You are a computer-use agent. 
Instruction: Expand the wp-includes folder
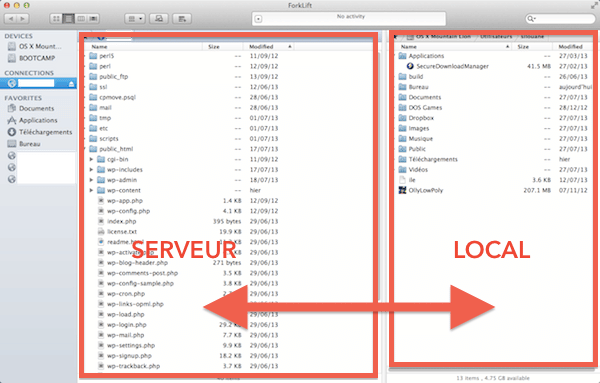pos(91,169)
